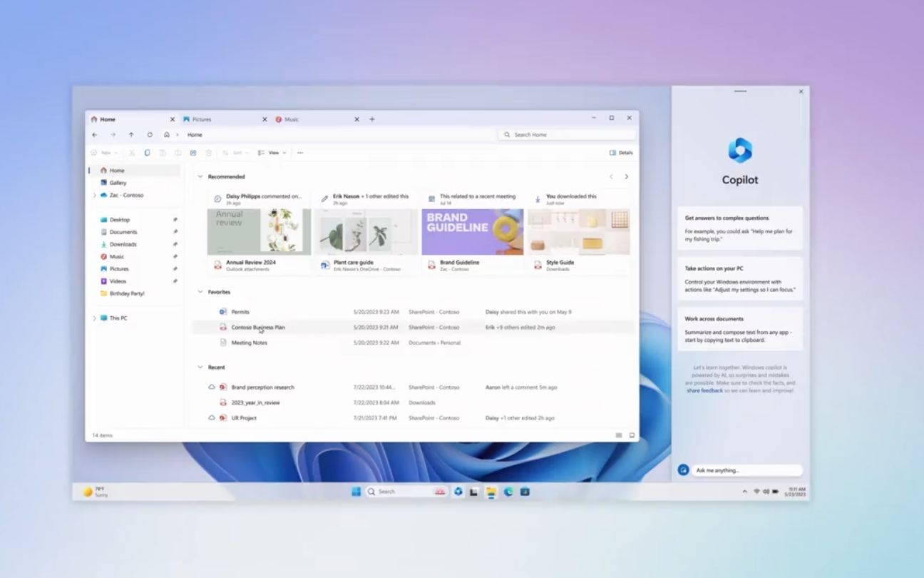
Task: Switch to large thumbnails view icon
Action: pyautogui.click(x=632, y=435)
